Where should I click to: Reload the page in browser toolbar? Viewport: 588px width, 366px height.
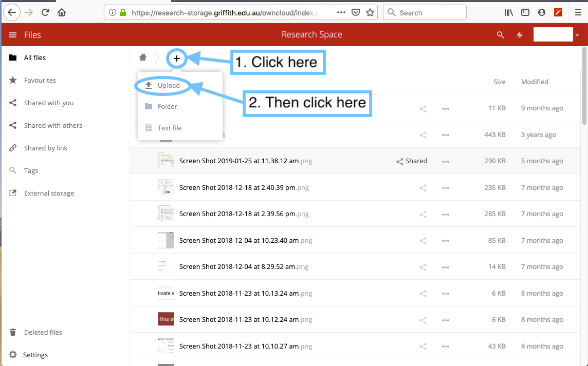click(x=46, y=12)
